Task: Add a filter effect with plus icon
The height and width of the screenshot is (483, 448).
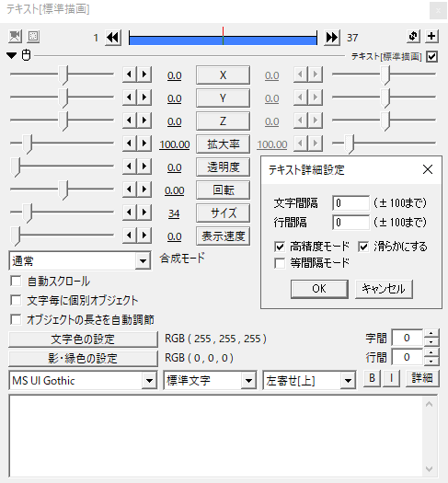Action: (431, 36)
